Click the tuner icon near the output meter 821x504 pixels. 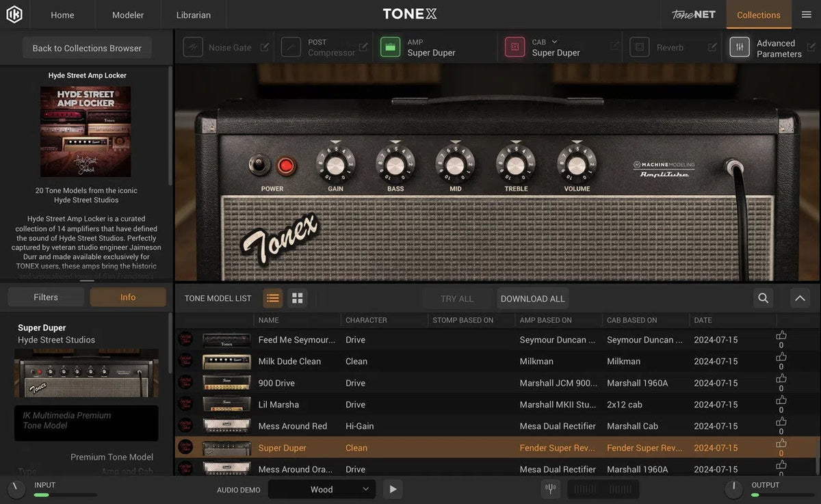point(550,488)
